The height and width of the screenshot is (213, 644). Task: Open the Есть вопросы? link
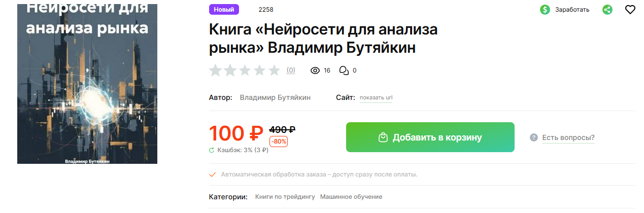pos(568,137)
